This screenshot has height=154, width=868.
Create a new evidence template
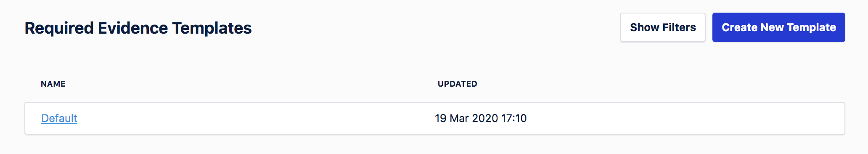click(x=778, y=27)
